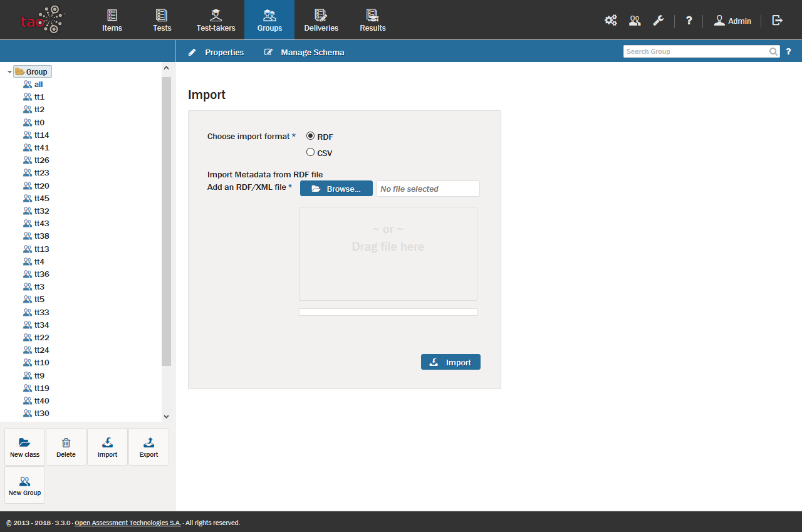Open the users management icon in header
Screen dimensions: 802x532
click(635, 21)
